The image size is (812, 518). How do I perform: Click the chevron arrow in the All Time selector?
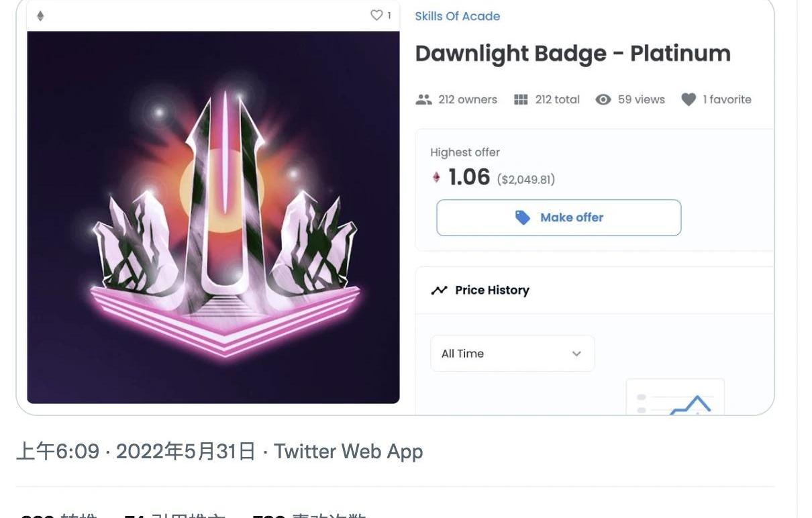coord(576,354)
